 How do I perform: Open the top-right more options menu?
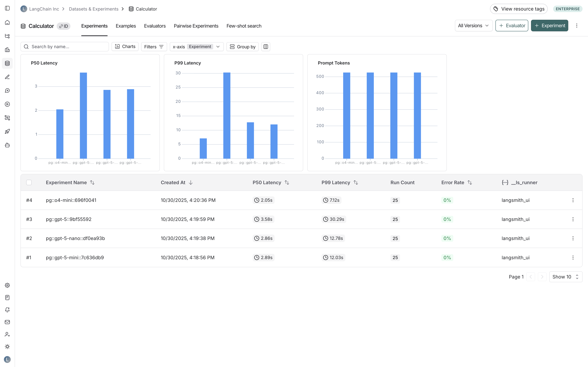(x=577, y=26)
